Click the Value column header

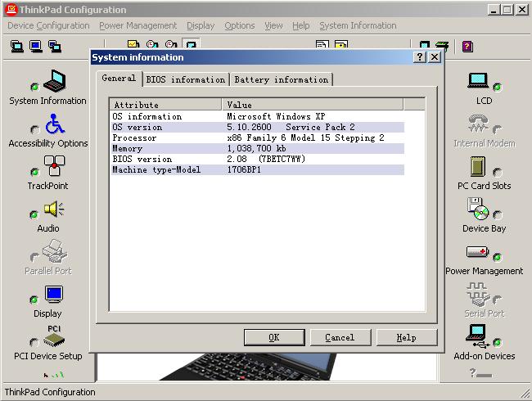(x=313, y=105)
